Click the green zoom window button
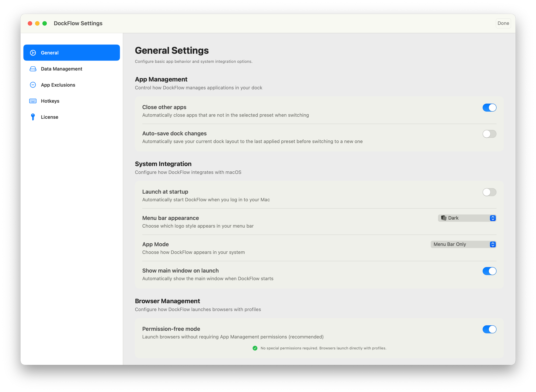 45,24
